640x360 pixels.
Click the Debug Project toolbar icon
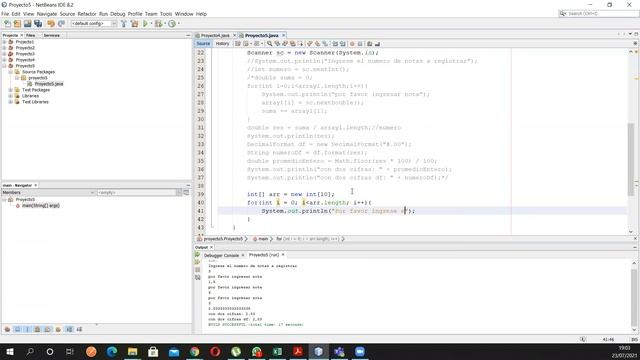coord(158,24)
